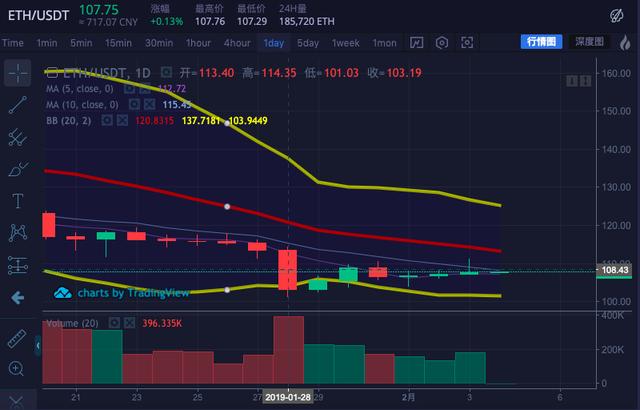
Task: Toggle the 深度图 depth chart view
Action: [x=589, y=42]
